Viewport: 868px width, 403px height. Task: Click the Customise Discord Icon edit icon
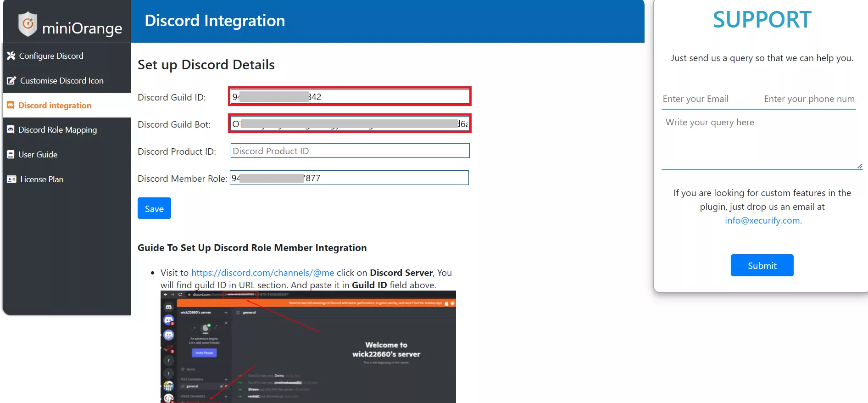tap(11, 80)
